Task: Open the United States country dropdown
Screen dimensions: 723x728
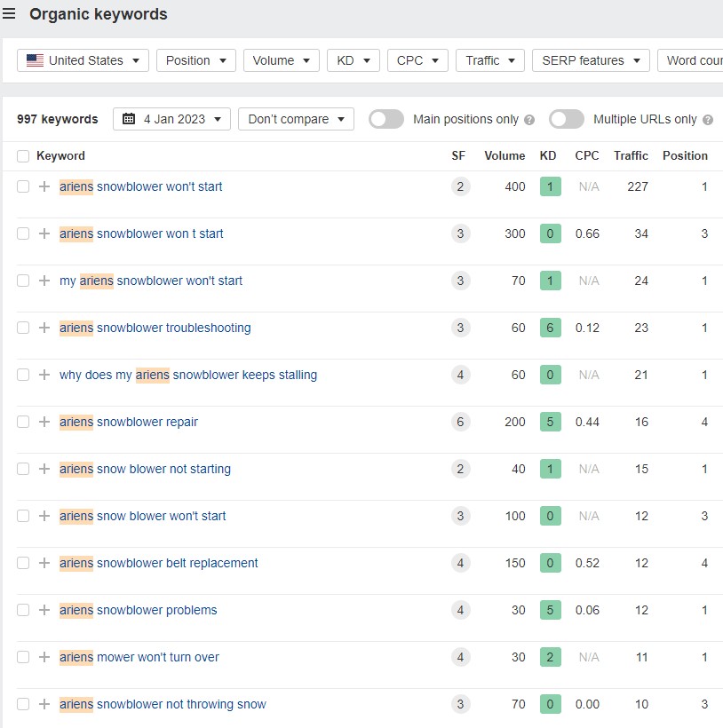Action: [83, 60]
